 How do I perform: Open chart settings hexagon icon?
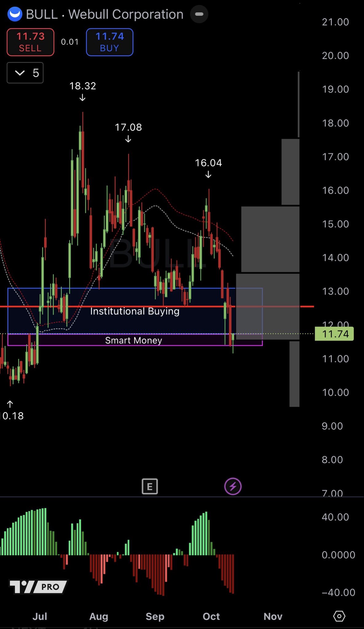[x=339, y=616]
